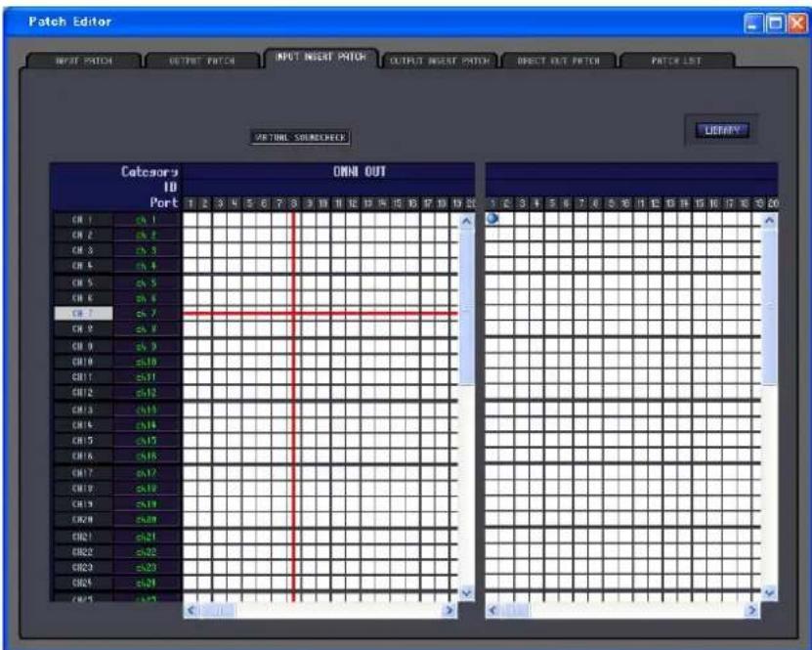Click green channel name 'ch21'
812x650 pixels.
[147, 537]
